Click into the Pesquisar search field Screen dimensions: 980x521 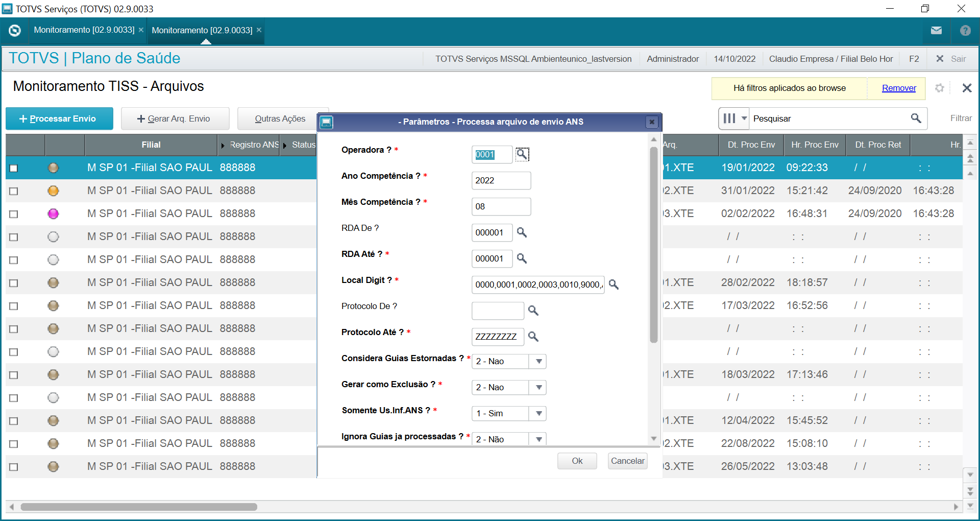coord(829,119)
